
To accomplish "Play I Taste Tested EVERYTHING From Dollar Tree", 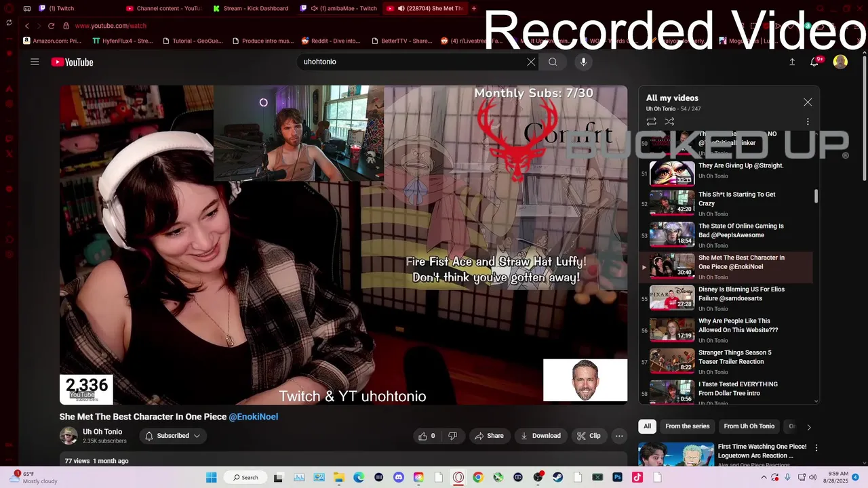I will pyautogui.click(x=726, y=392).
